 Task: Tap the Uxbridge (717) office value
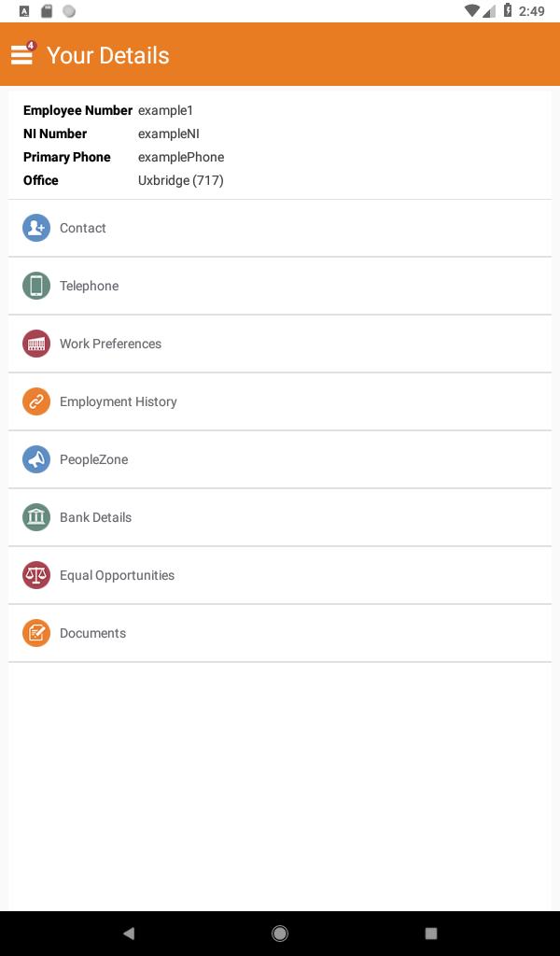(x=181, y=180)
